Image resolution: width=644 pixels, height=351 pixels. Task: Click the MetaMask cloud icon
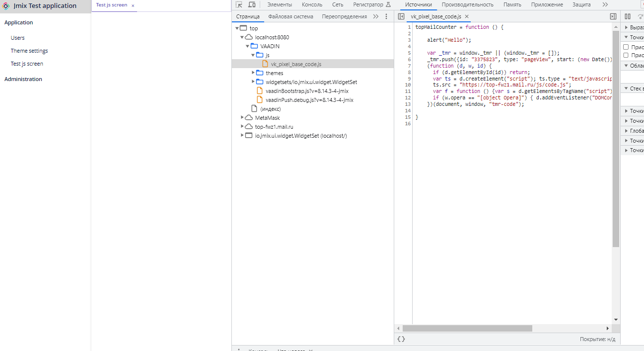(x=249, y=118)
